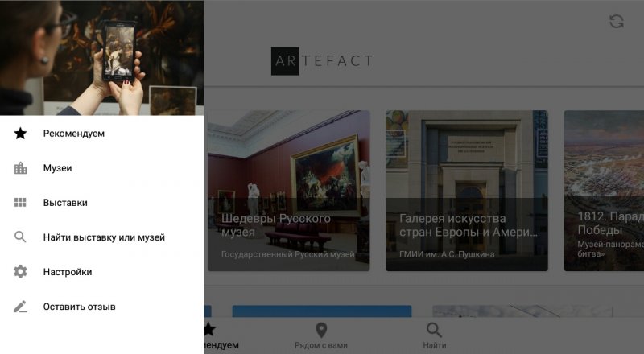Open the 1812. Парад Победы card
The width and height of the screenshot is (644, 354).
[x=604, y=191]
